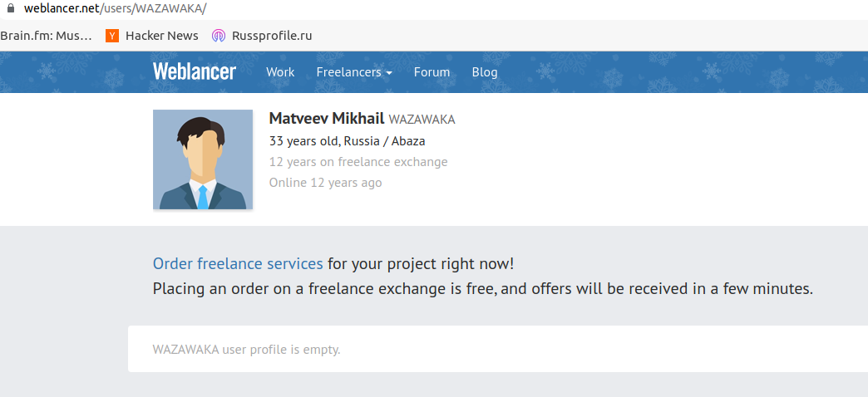Open the Freelancers menu
This screenshot has width=868, height=397.
[354, 72]
